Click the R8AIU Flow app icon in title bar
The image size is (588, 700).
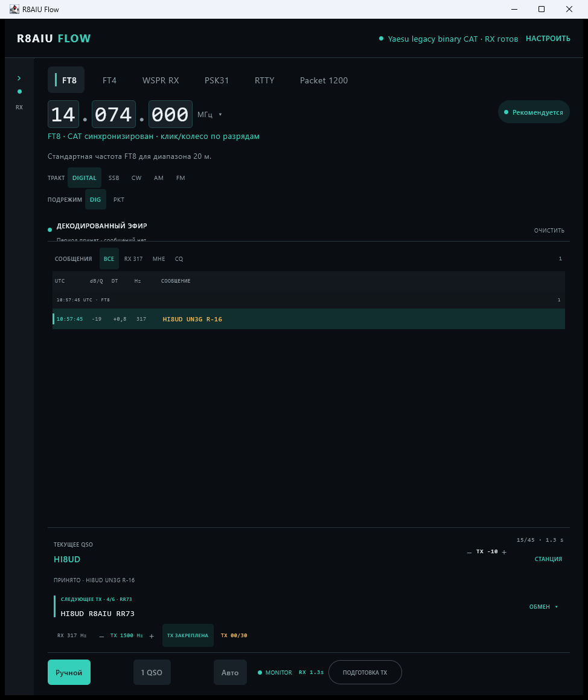[14, 9]
